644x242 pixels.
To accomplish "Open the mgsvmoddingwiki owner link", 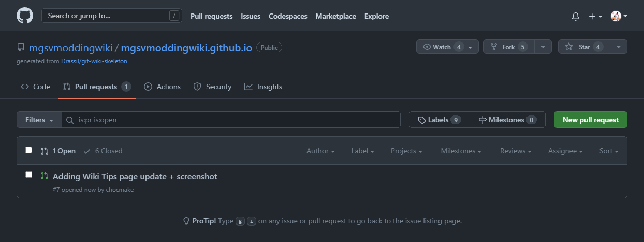I will pyautogui.click(x=70, y=48).
